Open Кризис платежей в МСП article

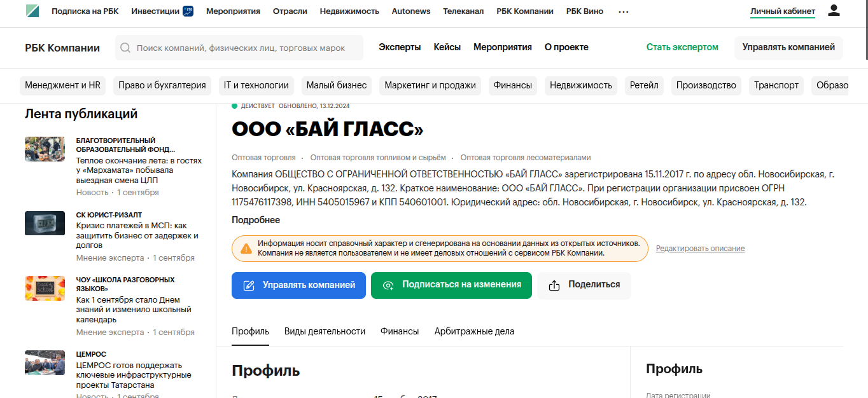click(x=137, y=235)
